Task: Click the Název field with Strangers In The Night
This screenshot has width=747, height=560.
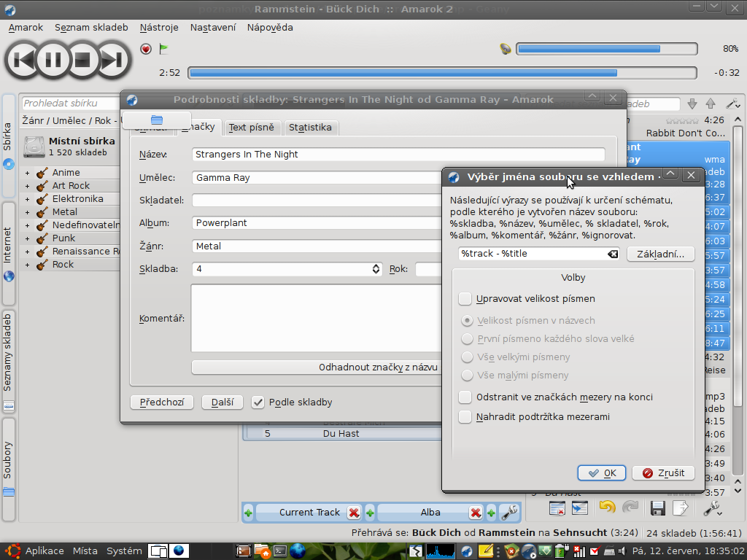Action: point(398,155)
